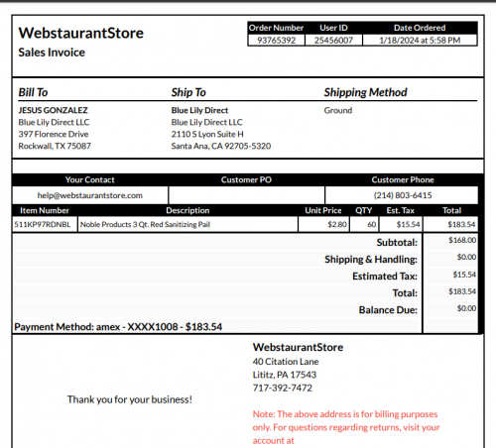Click the Total column header
Screen dimensions: 496x448
(x=451, y=210)
